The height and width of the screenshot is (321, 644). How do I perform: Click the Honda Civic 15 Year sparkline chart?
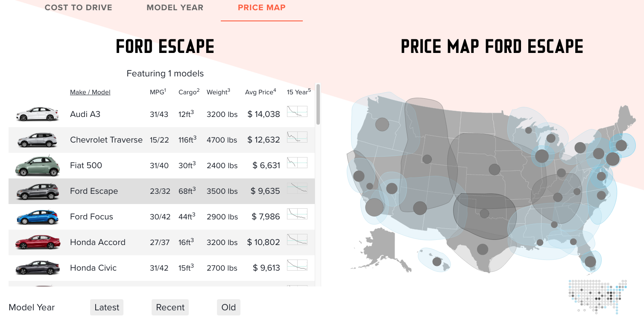297,265
